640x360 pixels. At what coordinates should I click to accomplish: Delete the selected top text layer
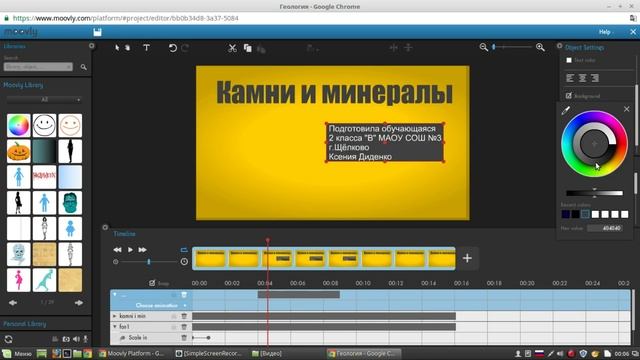coord(184,295)
